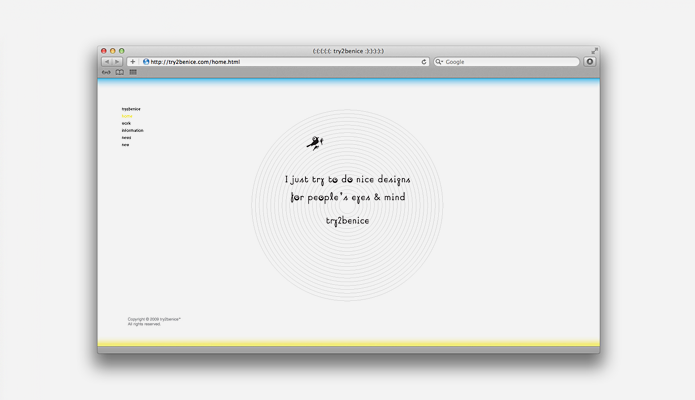Screen dimensions: 695x400
Task: Click the globe site icon in address bar
Action: 146,62
